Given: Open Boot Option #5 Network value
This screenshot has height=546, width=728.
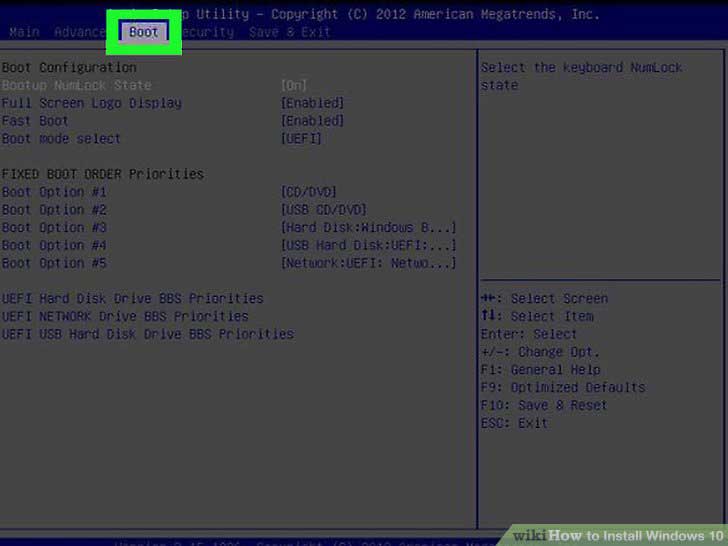Looking at the screenshot, I should tap(368, 263).
